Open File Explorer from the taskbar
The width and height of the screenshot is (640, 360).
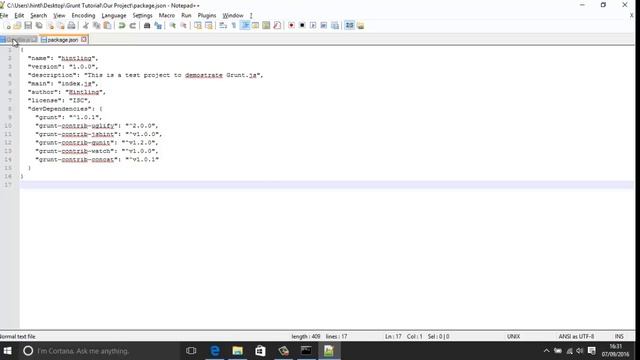tap(238, 351)
